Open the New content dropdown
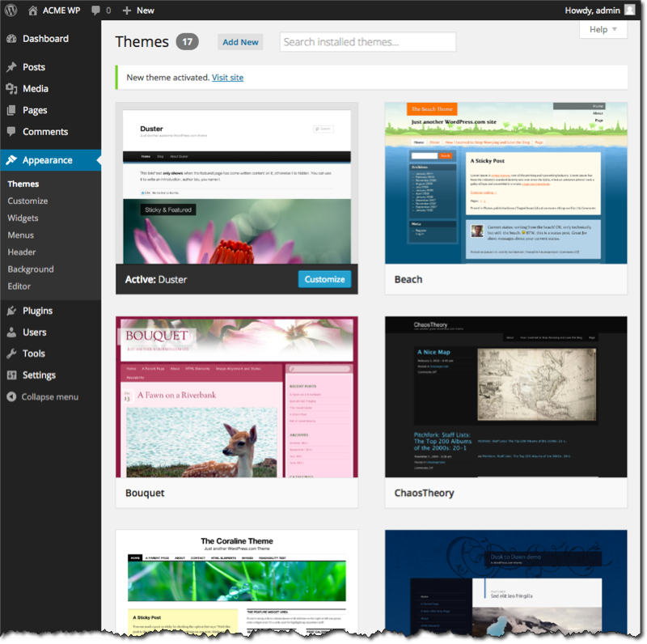The height and width of the screenshot is (644, 647). (x=138, y=11)
